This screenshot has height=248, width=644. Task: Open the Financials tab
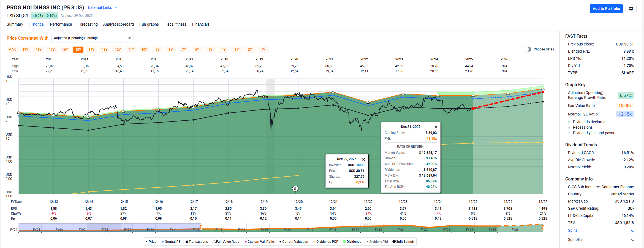click(200, 24)
